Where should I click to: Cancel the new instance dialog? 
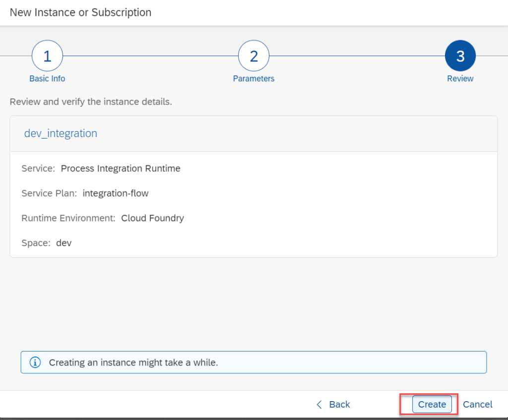pos(477,405)
